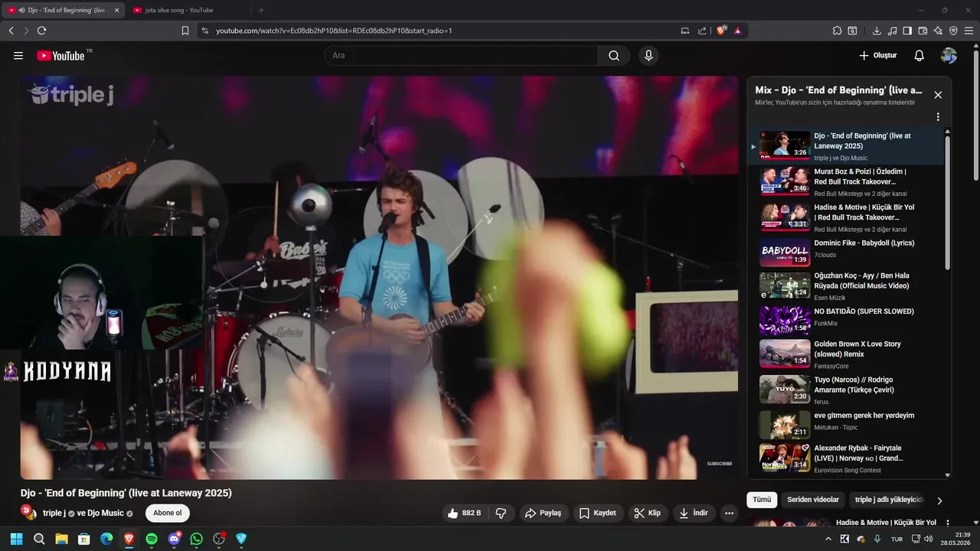Open Brave Leo AI sparkle icon
980x551 pixels.
pyautogui.click(x=938, y=31)
